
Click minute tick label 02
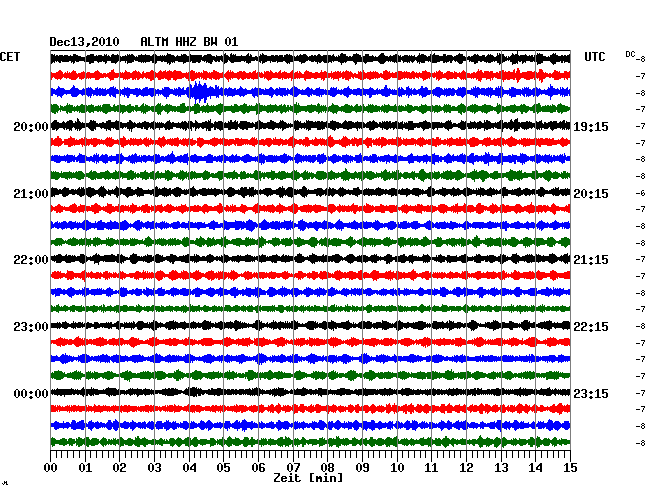(x=119, y=468)
